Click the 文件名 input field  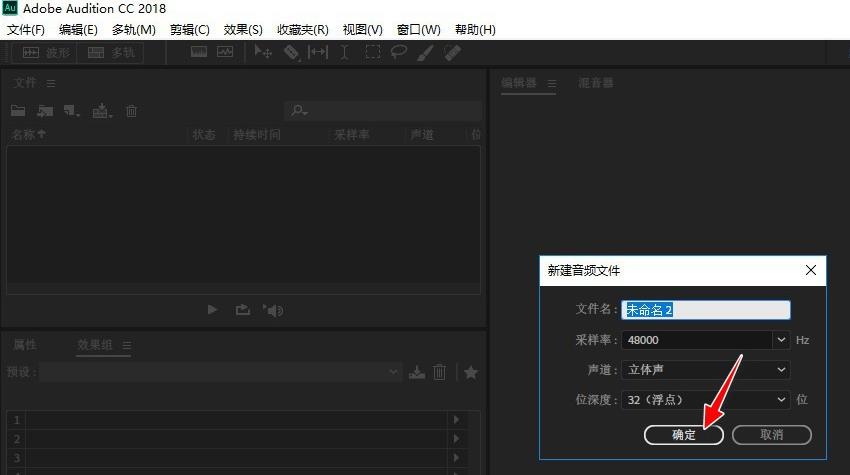[x=706, y=310]
